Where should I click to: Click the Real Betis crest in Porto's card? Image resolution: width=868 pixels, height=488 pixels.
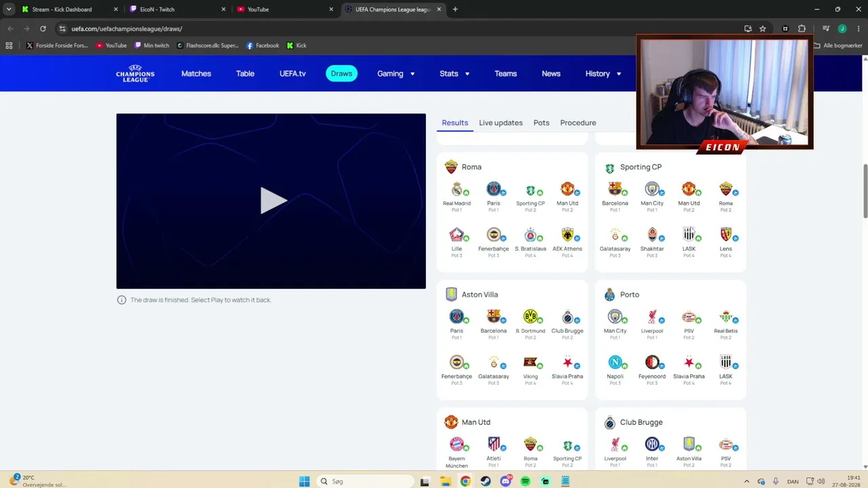[x=726, y=317]
